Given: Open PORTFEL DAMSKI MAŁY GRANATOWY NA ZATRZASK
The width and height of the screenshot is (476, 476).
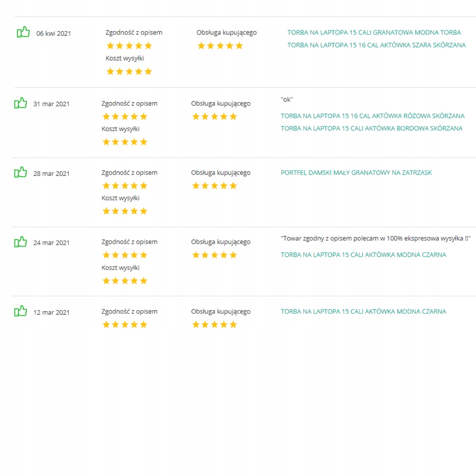Looking at the screenshot, I should coord(356,173).
